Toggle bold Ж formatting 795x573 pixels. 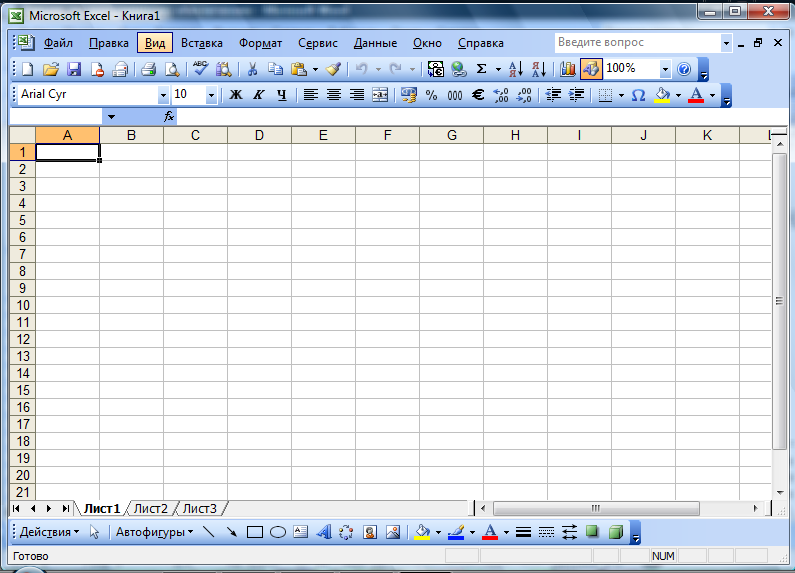(236, 95)
